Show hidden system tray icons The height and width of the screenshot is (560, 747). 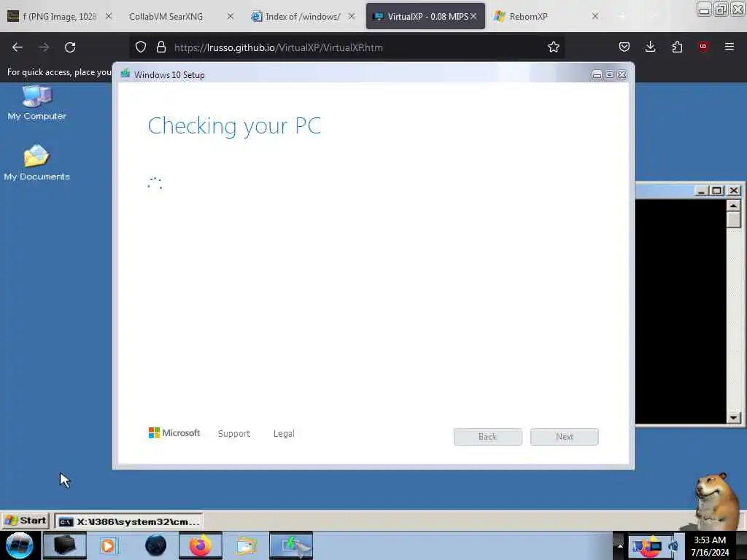coord(620,545)
